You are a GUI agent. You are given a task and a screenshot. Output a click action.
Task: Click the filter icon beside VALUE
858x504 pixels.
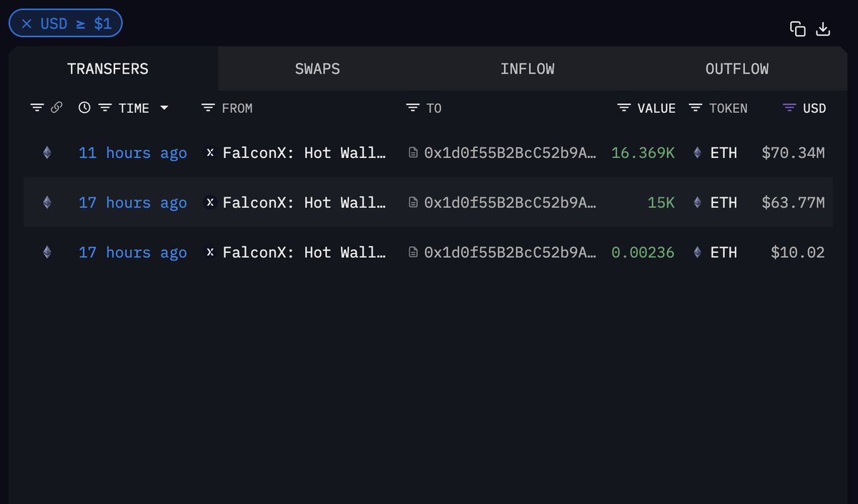click(x=624, y=108)
